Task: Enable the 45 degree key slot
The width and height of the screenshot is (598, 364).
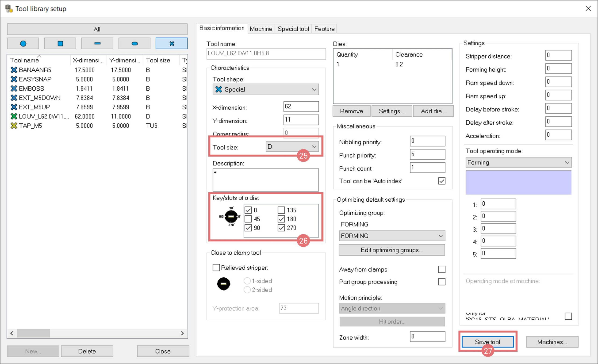Action: coord(248,219)
